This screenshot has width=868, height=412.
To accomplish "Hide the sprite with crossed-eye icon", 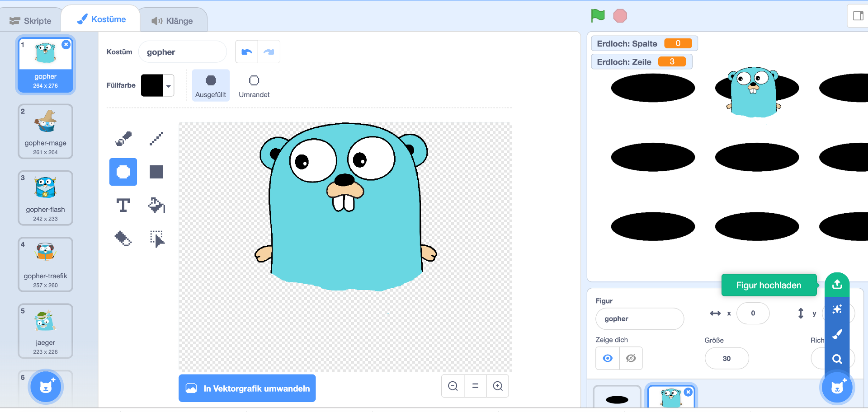I will [631, 358].
